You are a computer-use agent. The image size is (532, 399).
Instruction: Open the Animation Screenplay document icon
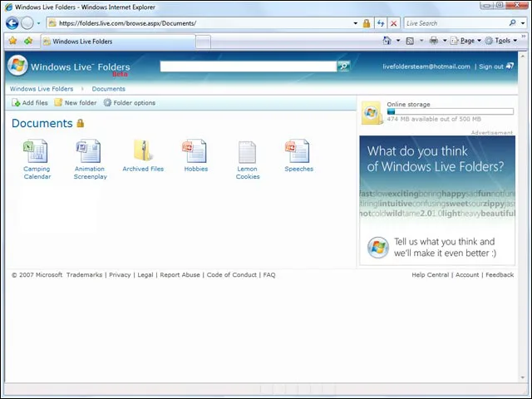point(89,151)
